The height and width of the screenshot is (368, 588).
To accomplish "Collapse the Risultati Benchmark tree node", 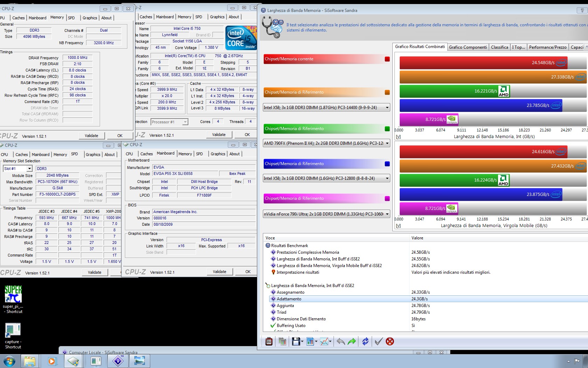I will click(x=268, y=246).
